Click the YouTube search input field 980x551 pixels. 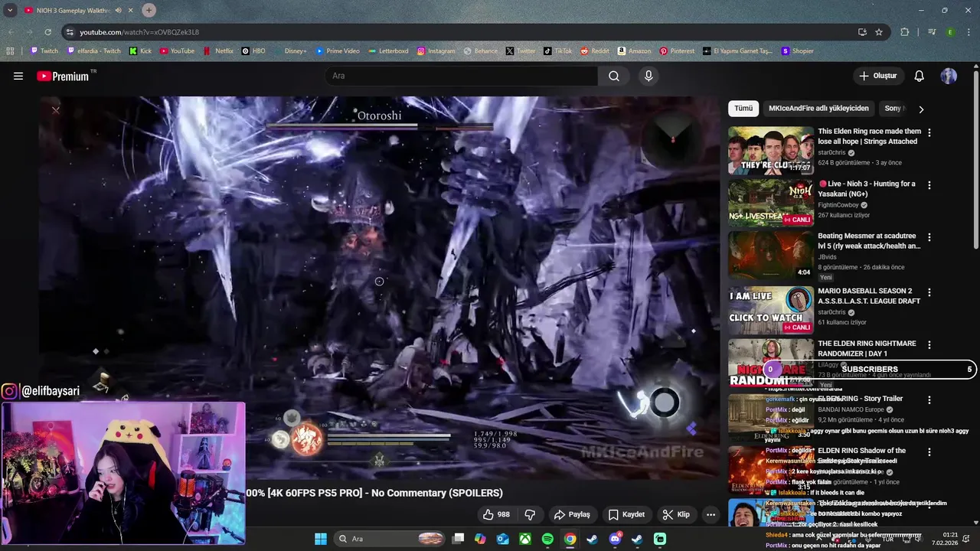461,76
